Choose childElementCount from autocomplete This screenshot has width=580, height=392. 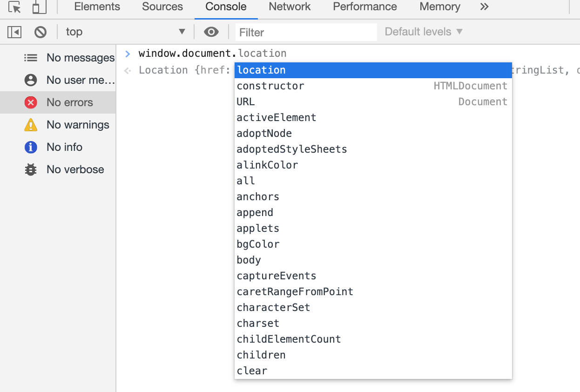tap(373, 339)
